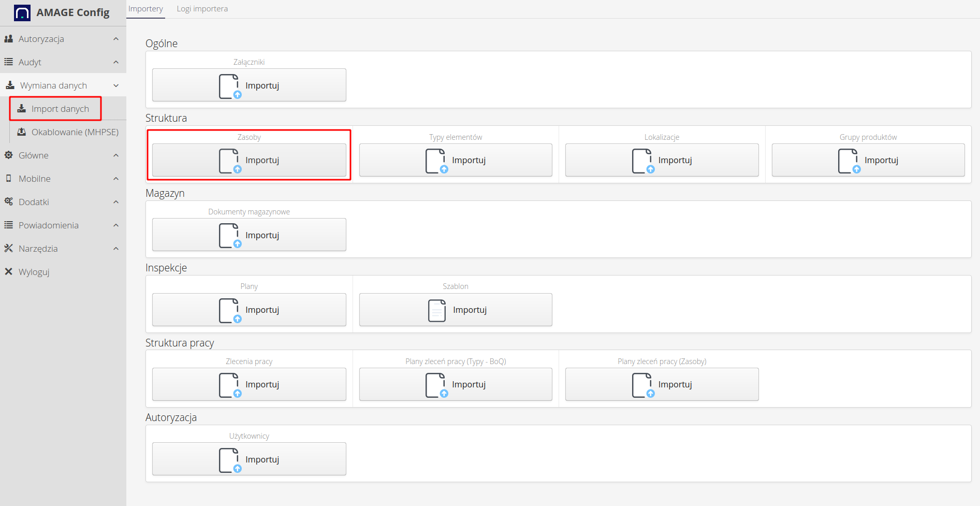The image size is (980, 506).
Task: Click the Główne gear icon in sidebar
Action: 8,155
